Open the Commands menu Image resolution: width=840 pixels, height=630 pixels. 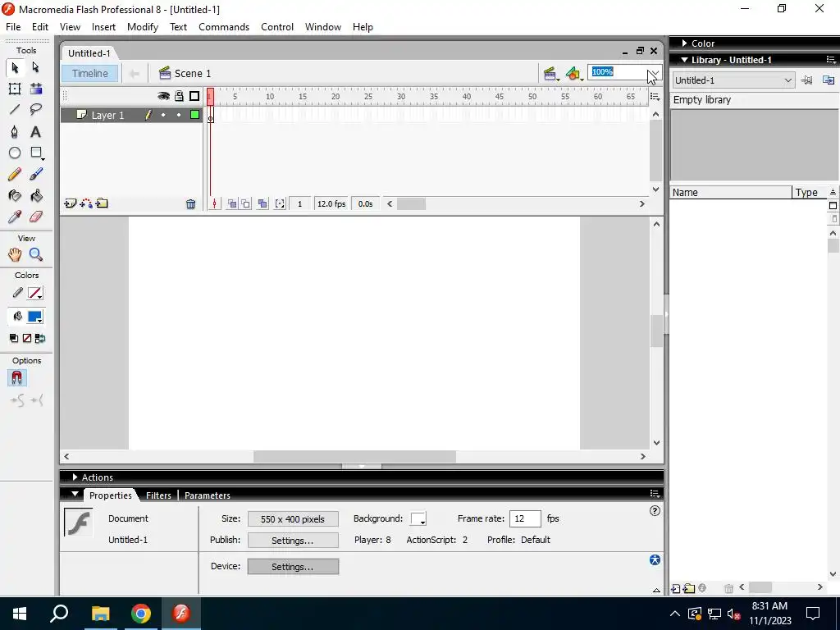[x=224, y=27]
